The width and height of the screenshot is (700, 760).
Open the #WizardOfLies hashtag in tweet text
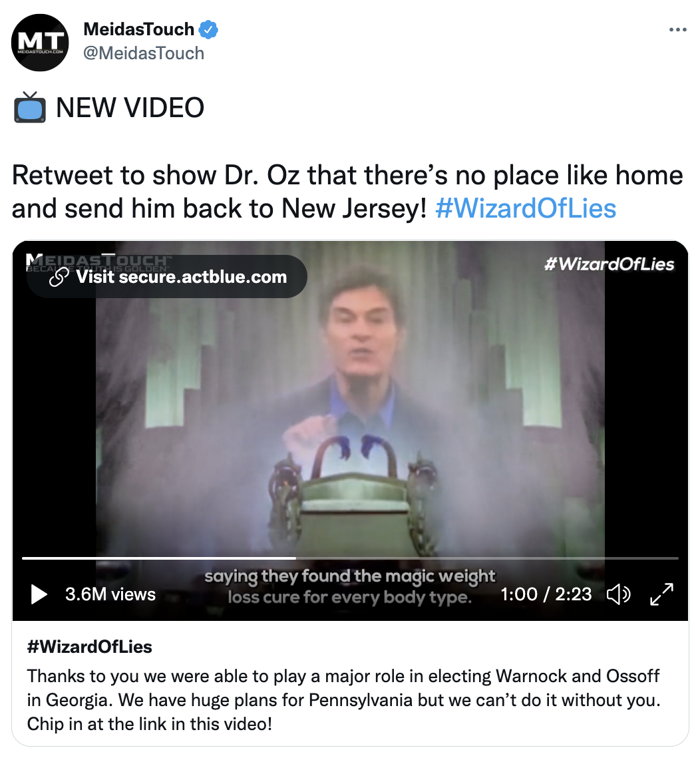pos(526,208)
